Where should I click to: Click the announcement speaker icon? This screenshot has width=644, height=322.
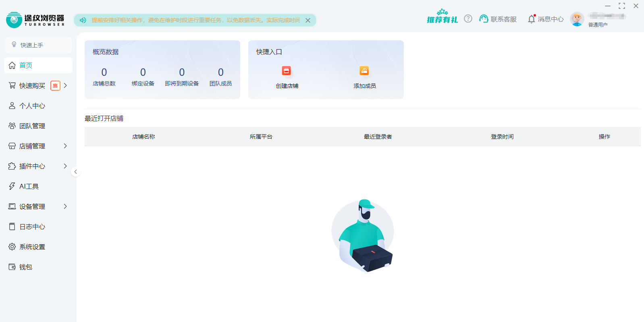pos(83,20)
